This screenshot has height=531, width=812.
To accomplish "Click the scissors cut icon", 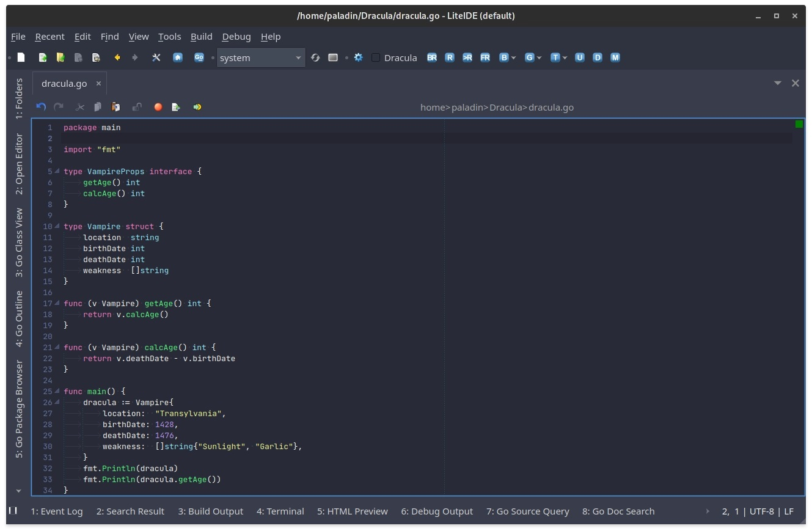I will pyautogui.click(x=80, y=107).
